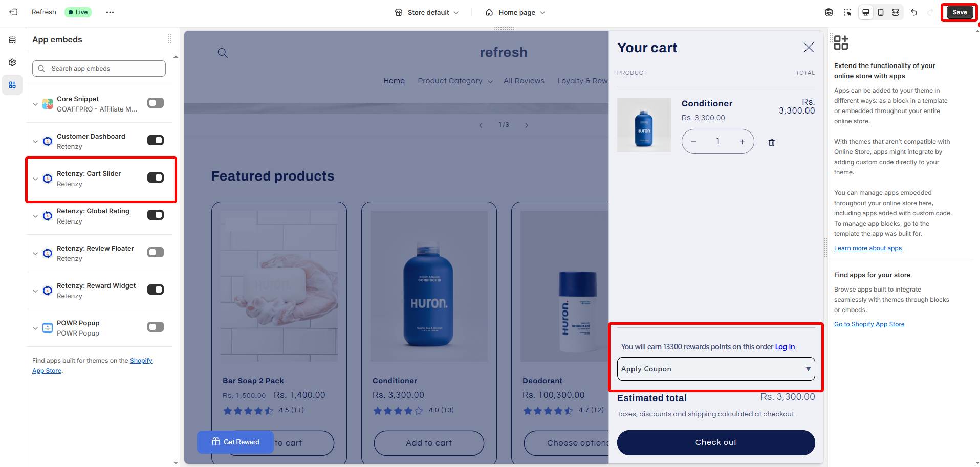Open the Learn more about apps link
The image size is (980, 467).
(x=867, y=248)
